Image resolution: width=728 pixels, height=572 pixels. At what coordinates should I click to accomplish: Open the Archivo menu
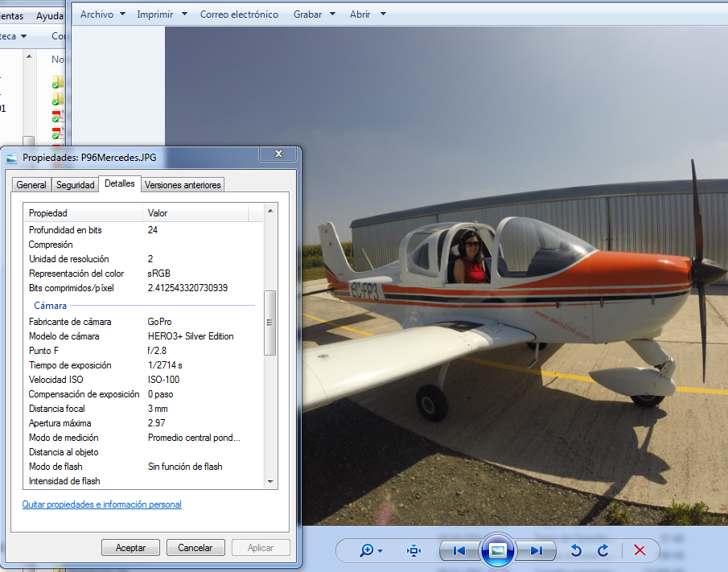(x=97, y=14)
